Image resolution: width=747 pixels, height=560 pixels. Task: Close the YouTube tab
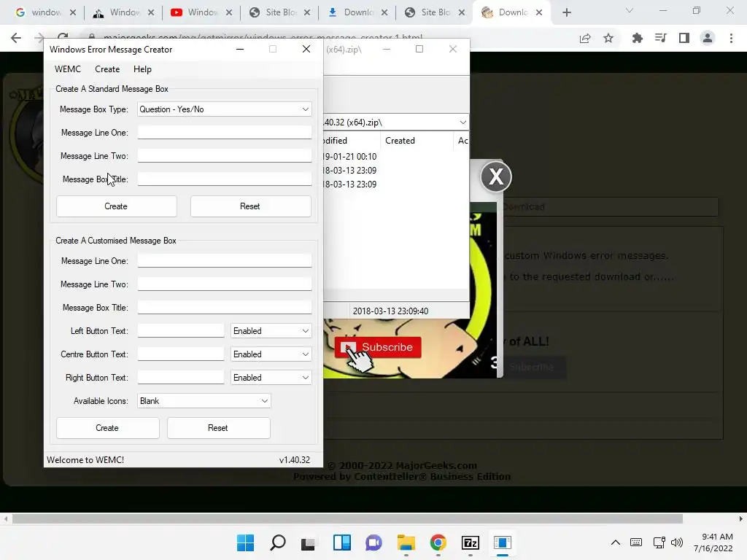[228, 12]
